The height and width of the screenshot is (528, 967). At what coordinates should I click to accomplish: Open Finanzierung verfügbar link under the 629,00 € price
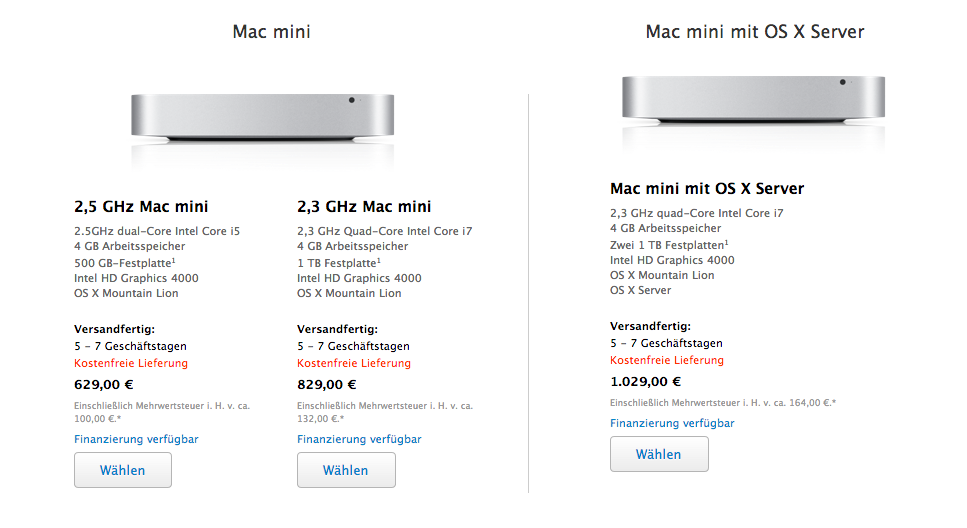pyautogui.click(x=136, y=439)
